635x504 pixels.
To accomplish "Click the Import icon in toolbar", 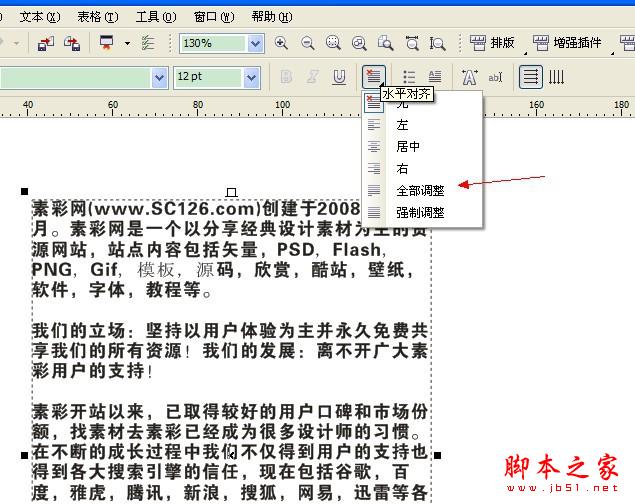I will [46, 43].
